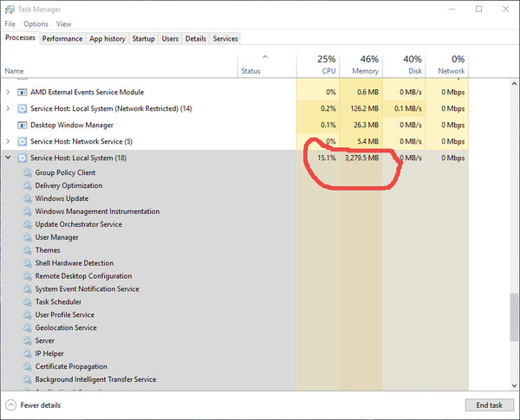Click the Geolocation Service gear icon
This screenshot has height=420, width=520.
coord(27,328)
